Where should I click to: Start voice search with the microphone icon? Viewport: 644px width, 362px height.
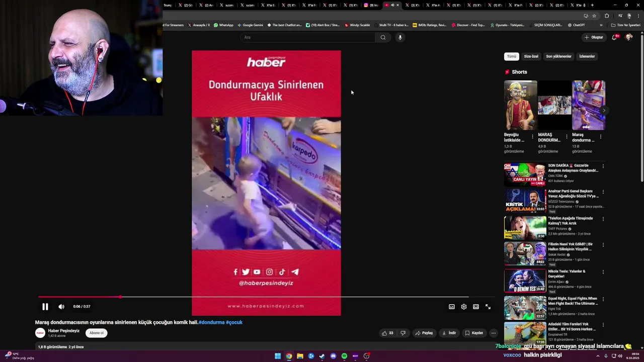(400, 37)
